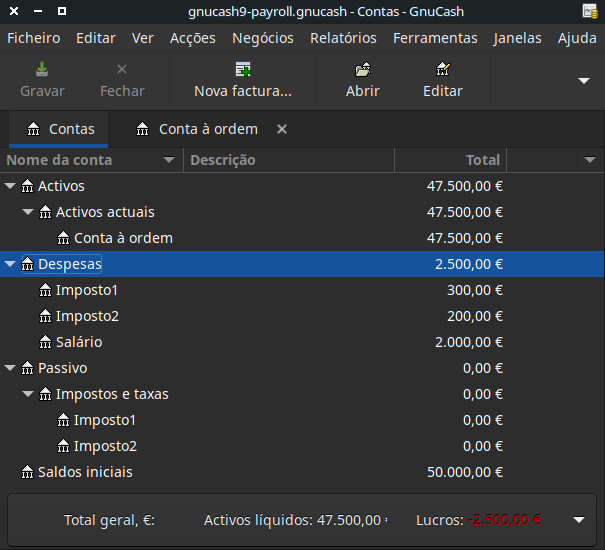Click the bank icon beside Saldos iniciais

tap(28, 472)
